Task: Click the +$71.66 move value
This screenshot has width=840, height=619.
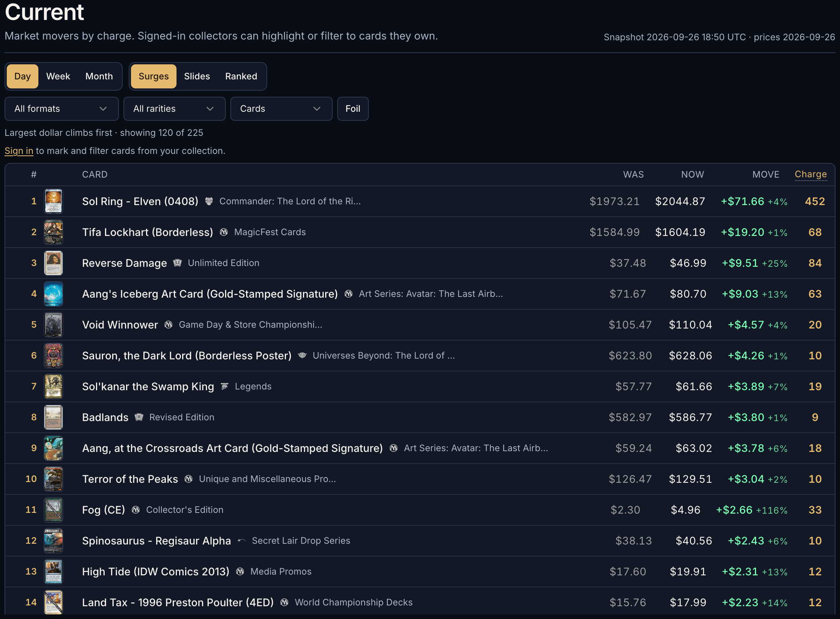Action: coord(743,201)
